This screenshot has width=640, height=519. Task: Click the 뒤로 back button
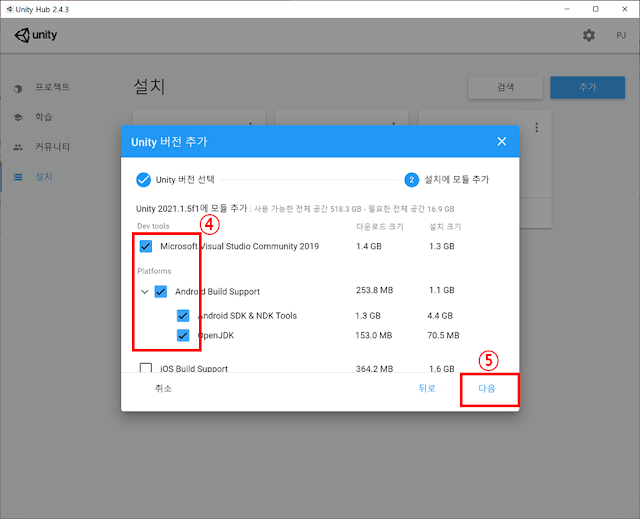click(427, 388)
